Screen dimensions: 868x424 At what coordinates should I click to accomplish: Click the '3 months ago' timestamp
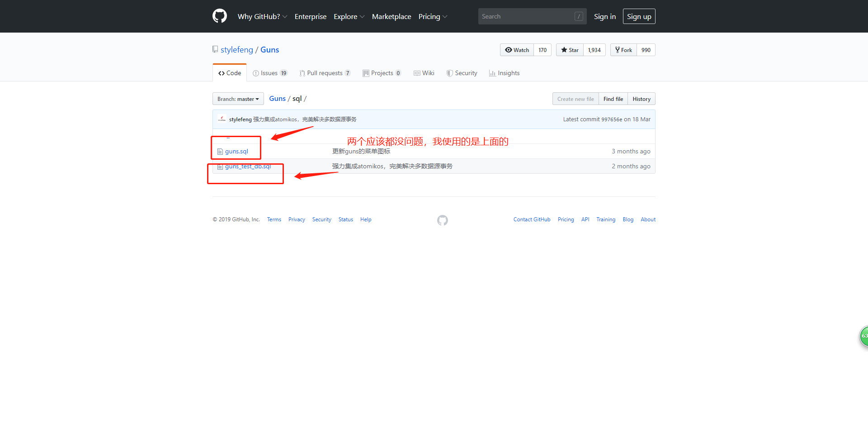tap(631, 152)
